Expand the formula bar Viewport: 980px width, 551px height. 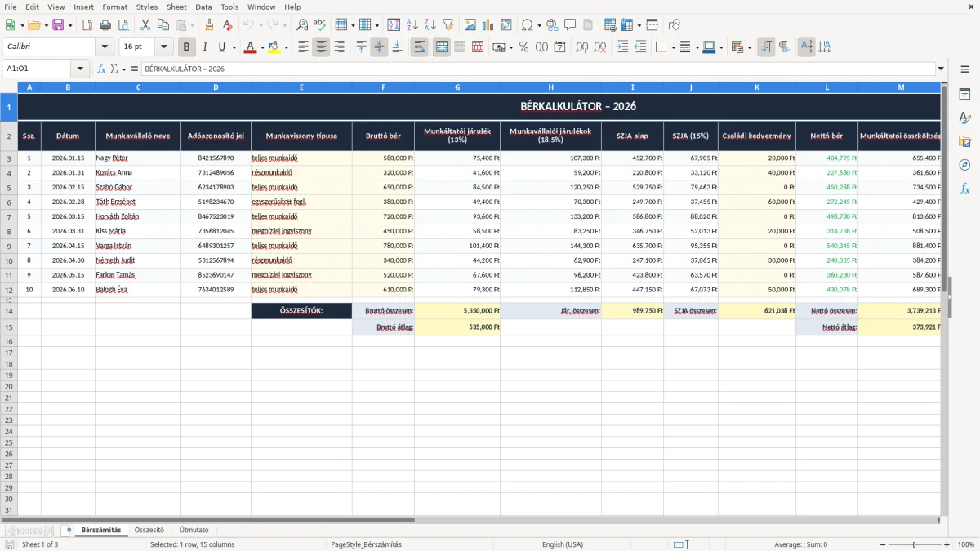point(942,69)
